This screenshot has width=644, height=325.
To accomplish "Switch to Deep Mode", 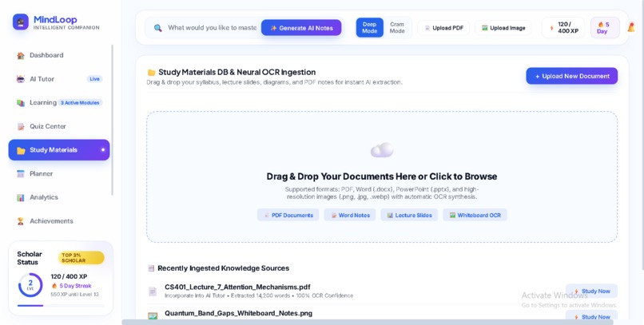I will (369, 28).
